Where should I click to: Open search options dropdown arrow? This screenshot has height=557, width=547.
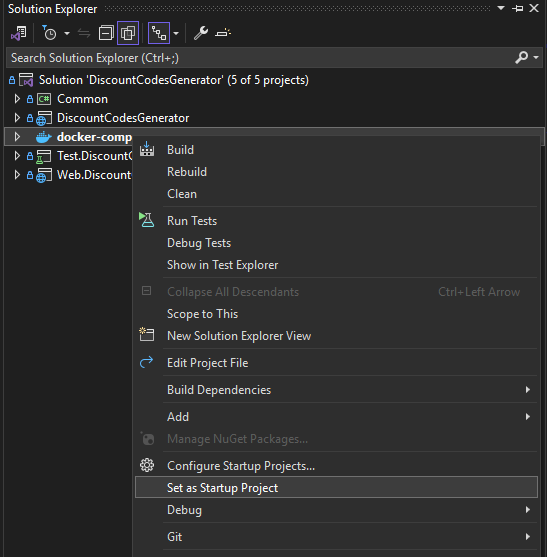click(x=536, y=57)
